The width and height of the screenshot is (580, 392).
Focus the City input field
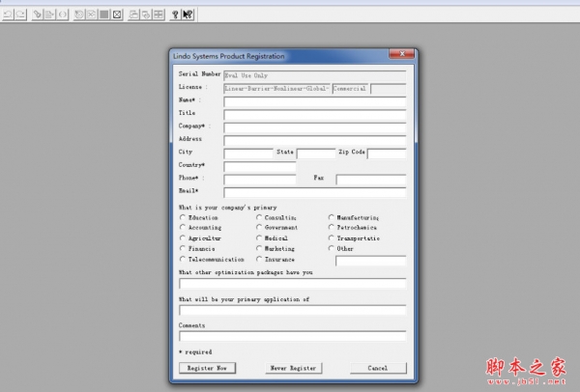coord(248,154)
